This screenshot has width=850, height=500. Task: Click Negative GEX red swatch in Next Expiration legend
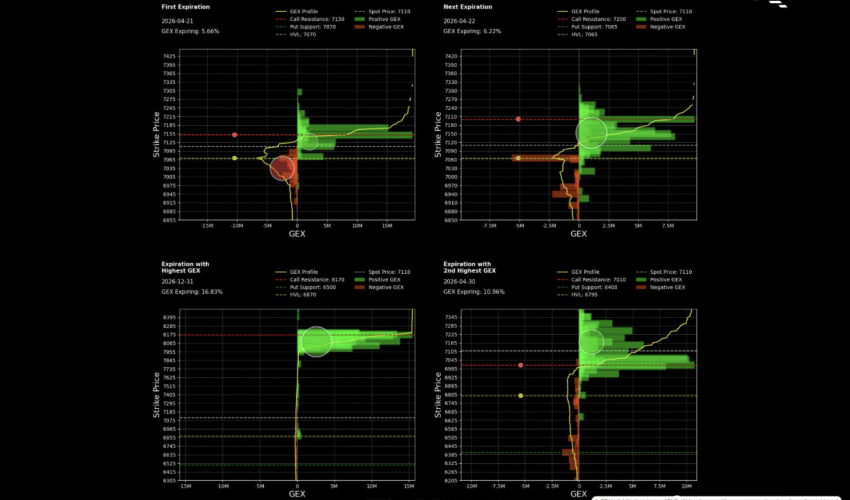point(642,27)
